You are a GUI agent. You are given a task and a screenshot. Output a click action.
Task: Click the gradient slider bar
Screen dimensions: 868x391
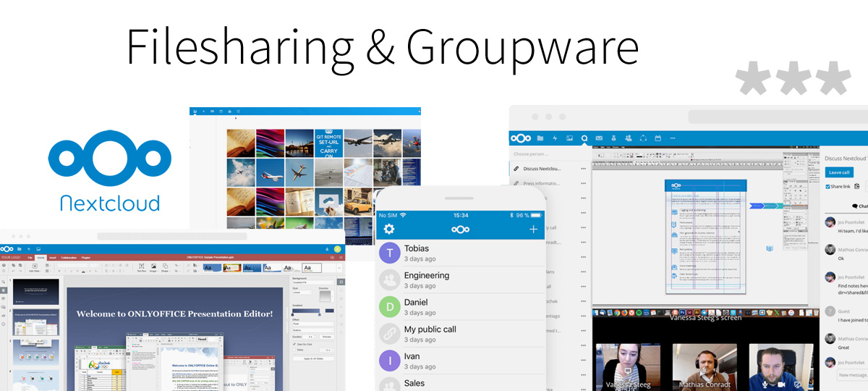point(306,311)
